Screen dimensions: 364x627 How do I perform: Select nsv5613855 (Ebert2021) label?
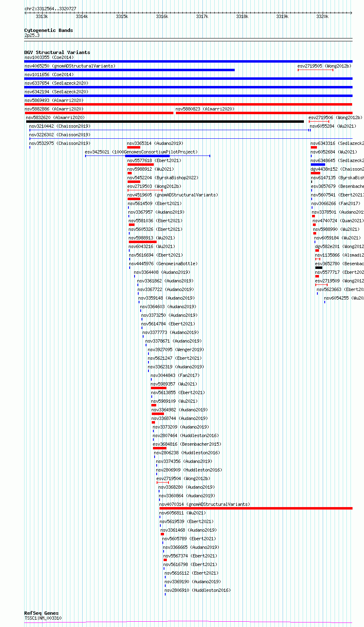pos(178,392)
